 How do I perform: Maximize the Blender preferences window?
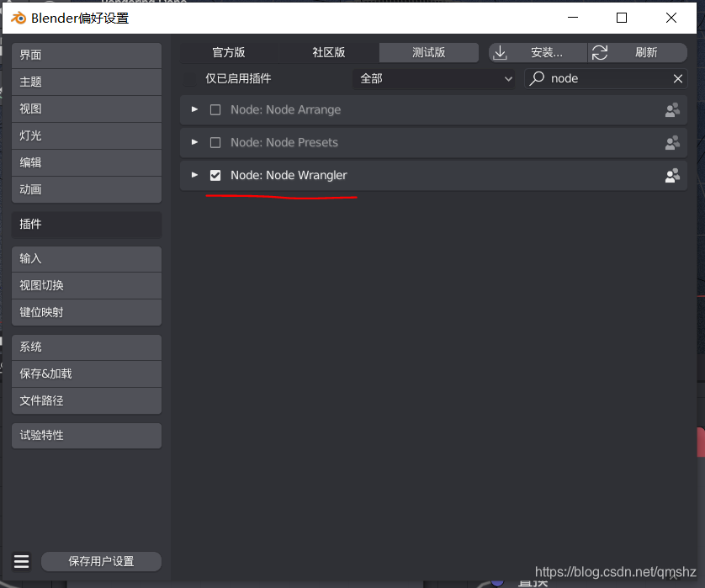[622, 18]
